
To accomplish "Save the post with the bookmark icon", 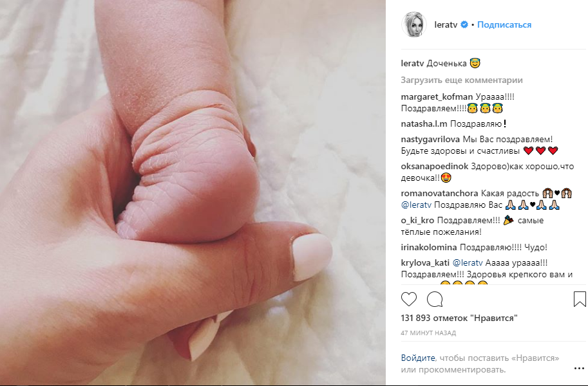I will (580, 299).
